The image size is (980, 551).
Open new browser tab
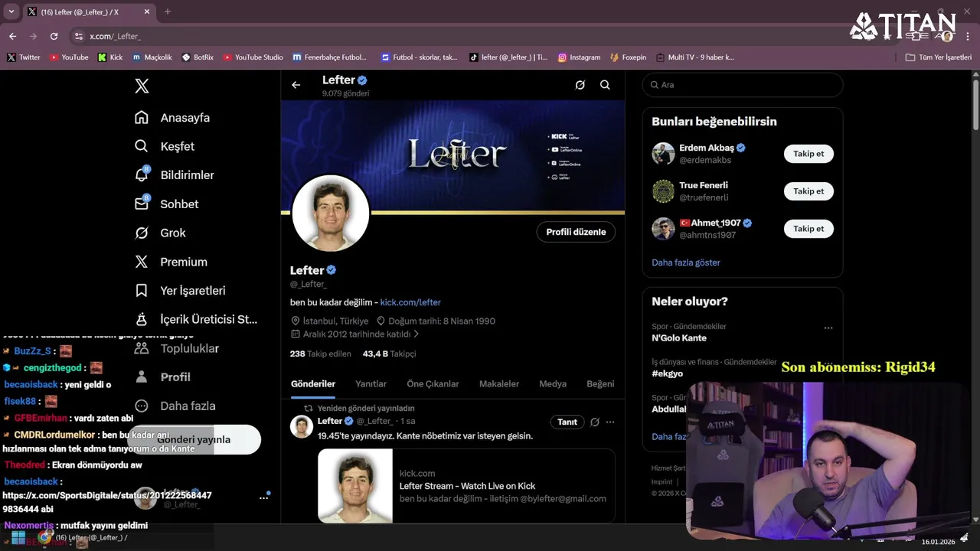168,11
